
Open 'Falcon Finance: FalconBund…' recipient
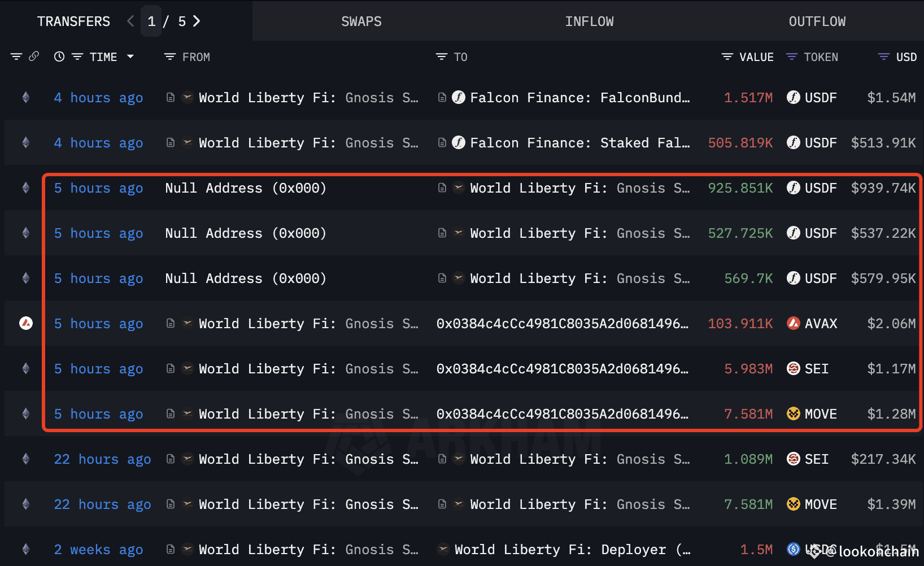[x=580, y=98]
